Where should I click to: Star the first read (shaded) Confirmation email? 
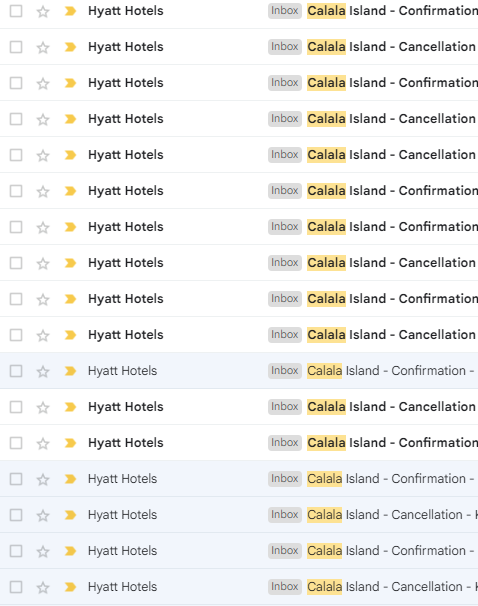[43, 371]
